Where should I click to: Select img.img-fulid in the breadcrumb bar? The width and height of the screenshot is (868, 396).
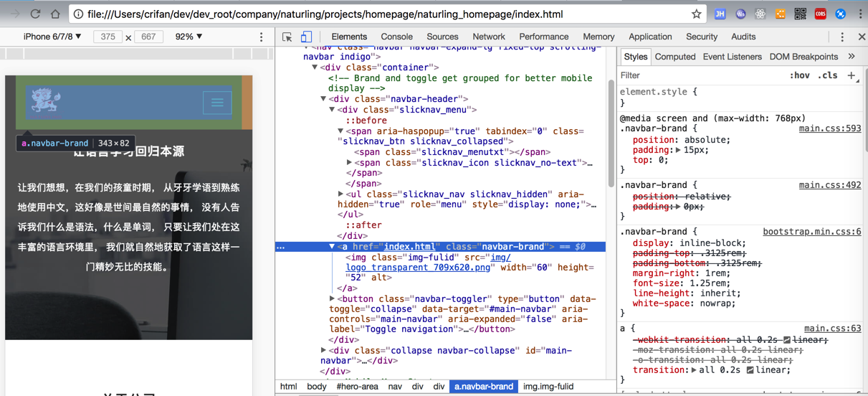click(x=548, y=387)
